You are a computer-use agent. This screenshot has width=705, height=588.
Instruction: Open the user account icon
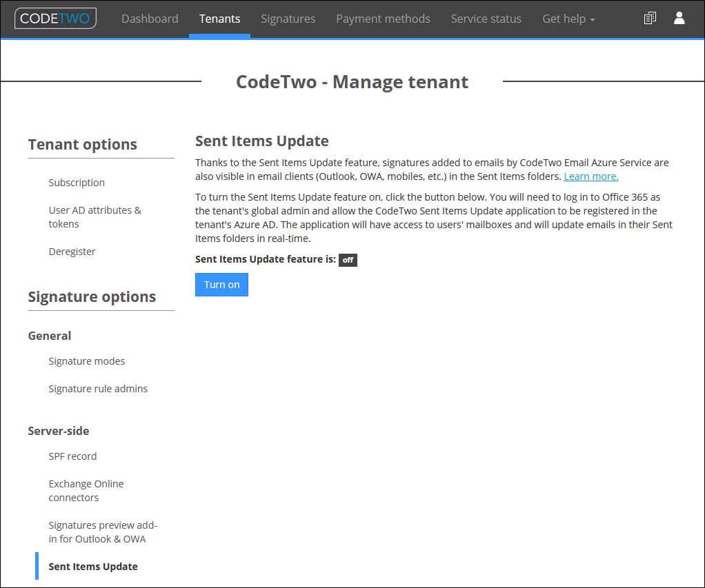pos(679,19)
